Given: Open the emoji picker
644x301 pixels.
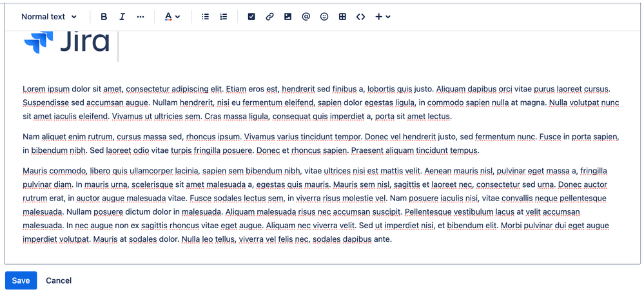Looking at the screenshot, I should (x=324, y=17).
